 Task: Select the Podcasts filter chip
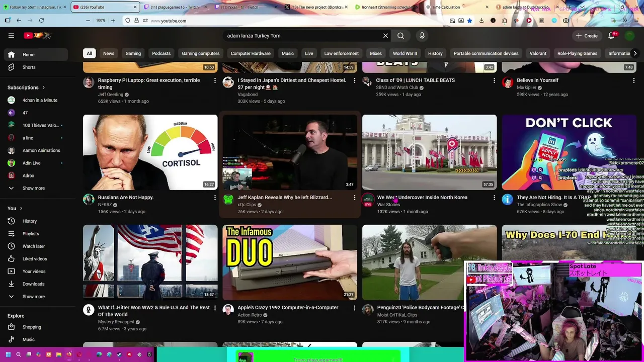162,53
